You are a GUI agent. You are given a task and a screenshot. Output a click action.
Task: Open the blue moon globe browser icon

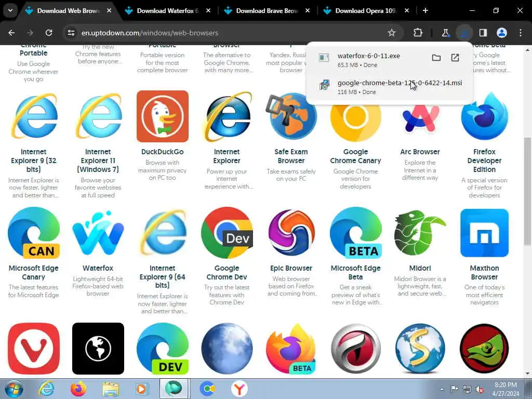(x=227, y=349)
